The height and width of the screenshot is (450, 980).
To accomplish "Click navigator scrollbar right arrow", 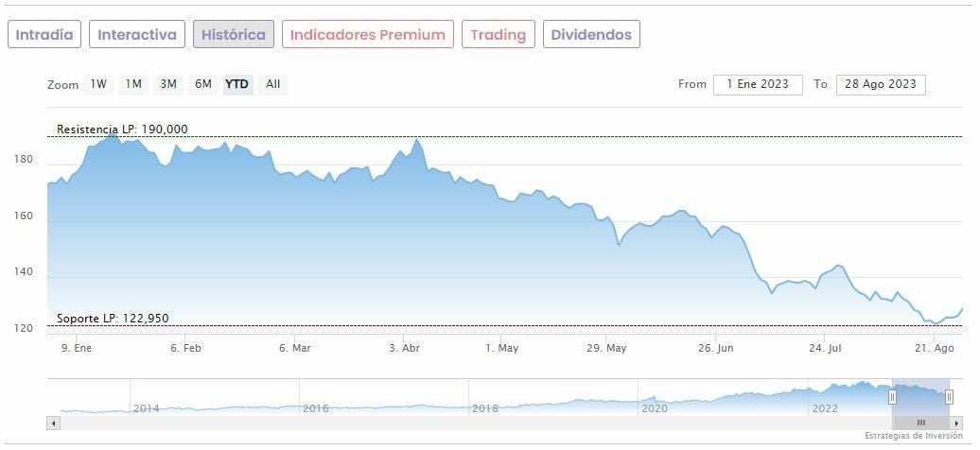I will [956, 423].
